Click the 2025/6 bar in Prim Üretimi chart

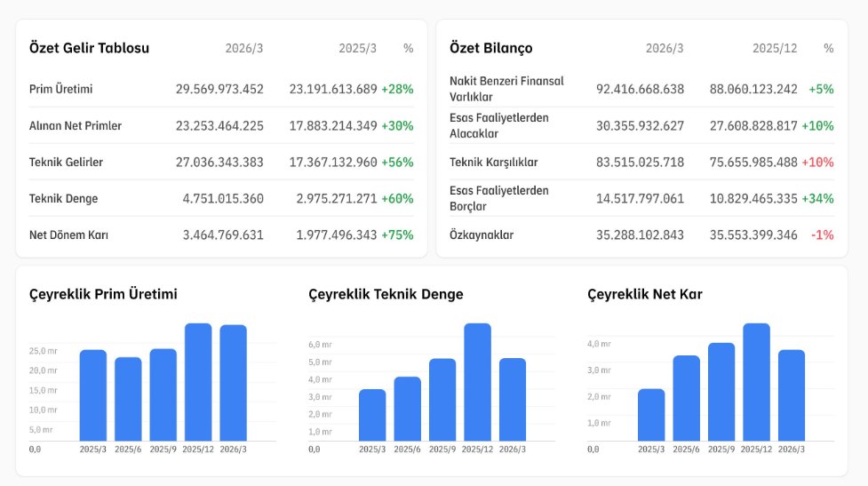click(128, 399)
